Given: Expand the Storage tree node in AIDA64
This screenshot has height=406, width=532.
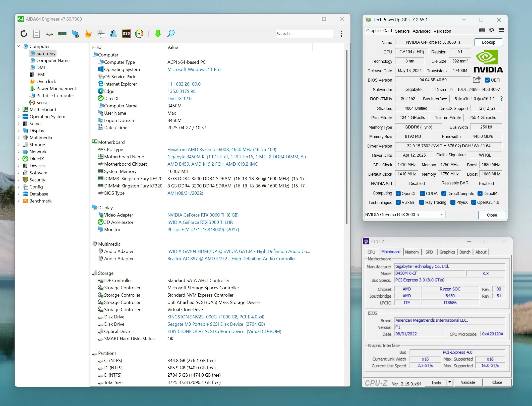Looking at the screenshot, I should [19, 145].
